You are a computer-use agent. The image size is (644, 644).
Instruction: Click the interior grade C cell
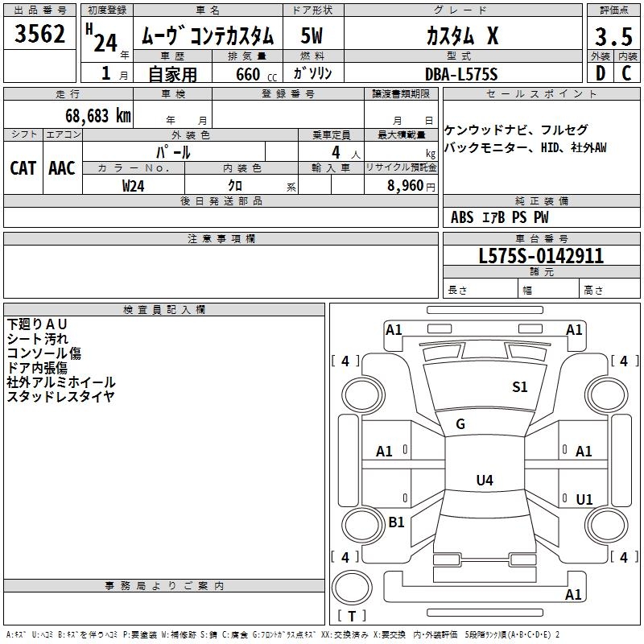click(626, 73)
